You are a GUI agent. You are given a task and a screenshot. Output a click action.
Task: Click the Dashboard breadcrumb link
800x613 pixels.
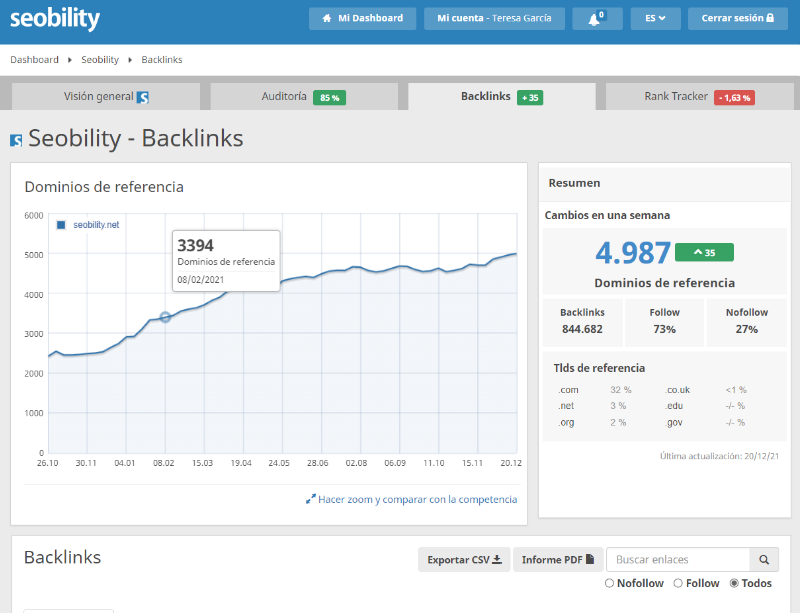(x=35, y=60)
